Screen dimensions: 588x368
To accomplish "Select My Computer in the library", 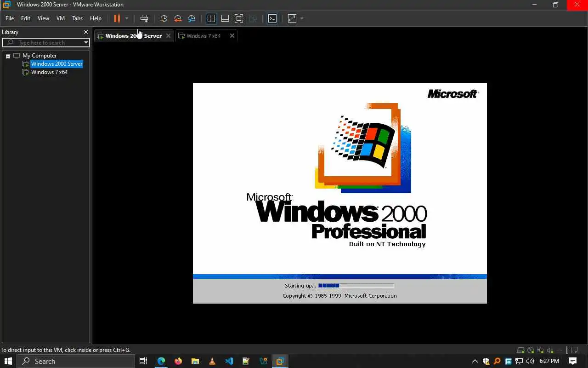I will pyautogui.click(x=40, y=56).
